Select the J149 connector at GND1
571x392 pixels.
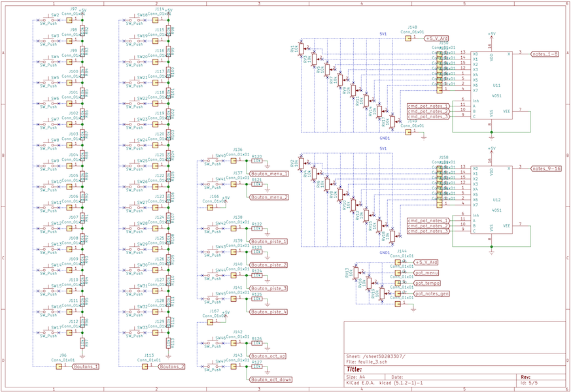point(409,132)
